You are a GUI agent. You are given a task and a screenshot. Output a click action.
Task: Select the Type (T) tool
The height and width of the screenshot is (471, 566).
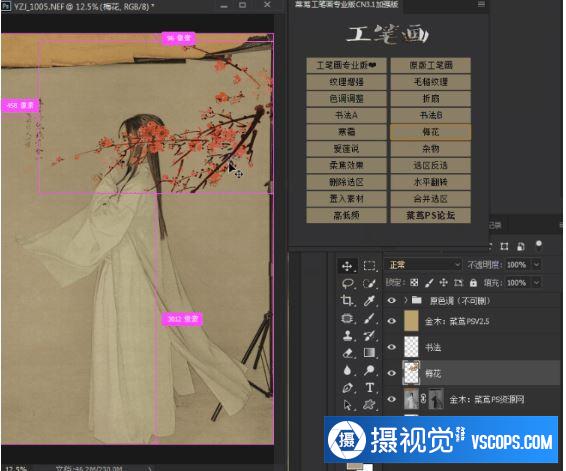[x=369, y=388]
